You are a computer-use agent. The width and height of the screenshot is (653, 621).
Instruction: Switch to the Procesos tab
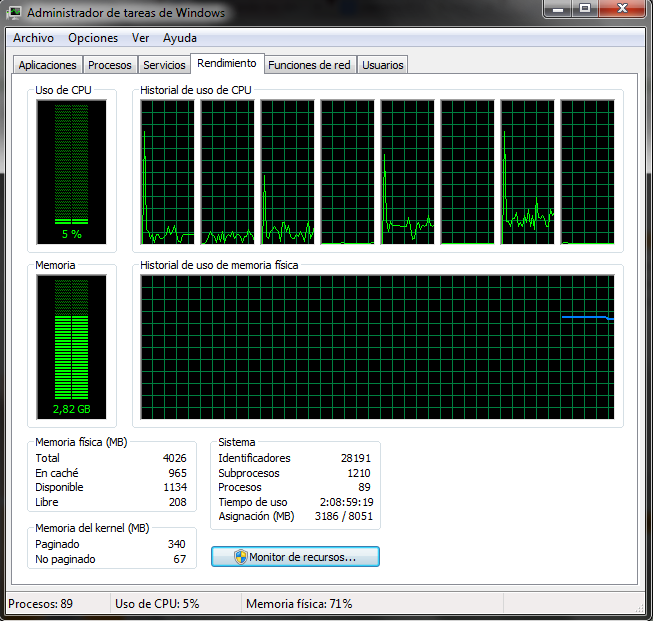click(x=110, y=65)
